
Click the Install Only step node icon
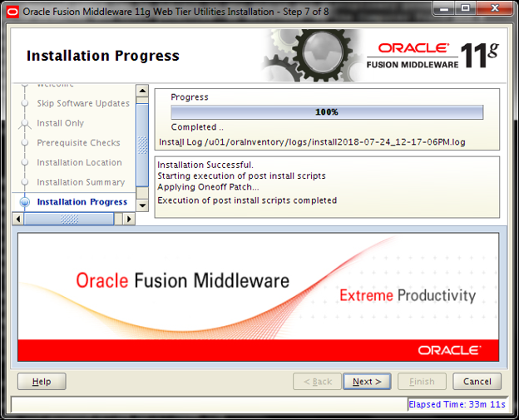[25, 123]
